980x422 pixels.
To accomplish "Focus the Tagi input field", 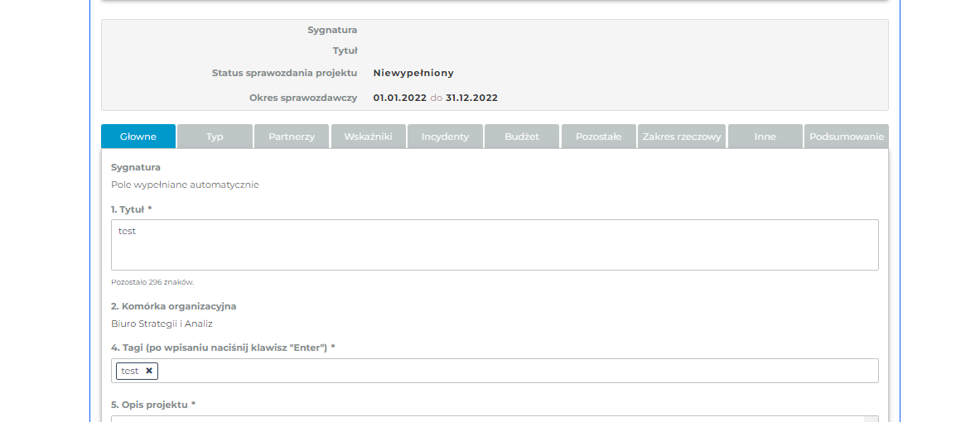I will point(514,371).
